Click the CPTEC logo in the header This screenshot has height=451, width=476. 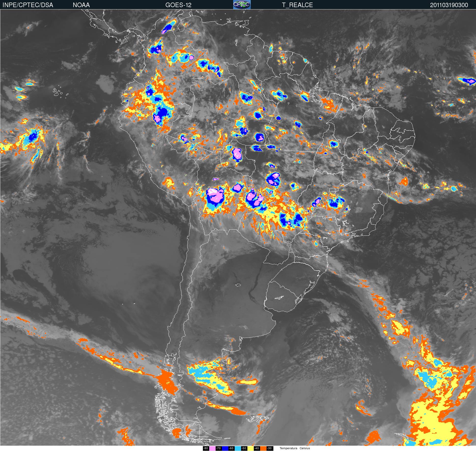242,5
